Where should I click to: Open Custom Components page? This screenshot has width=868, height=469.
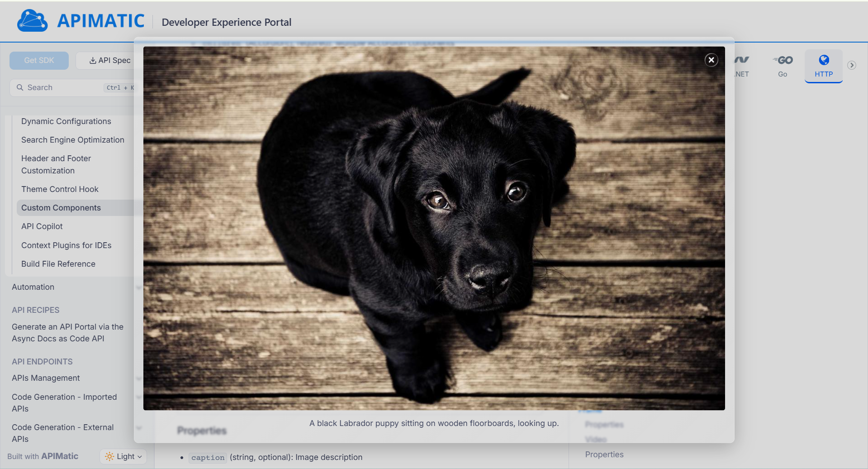[x=61, y=208]
